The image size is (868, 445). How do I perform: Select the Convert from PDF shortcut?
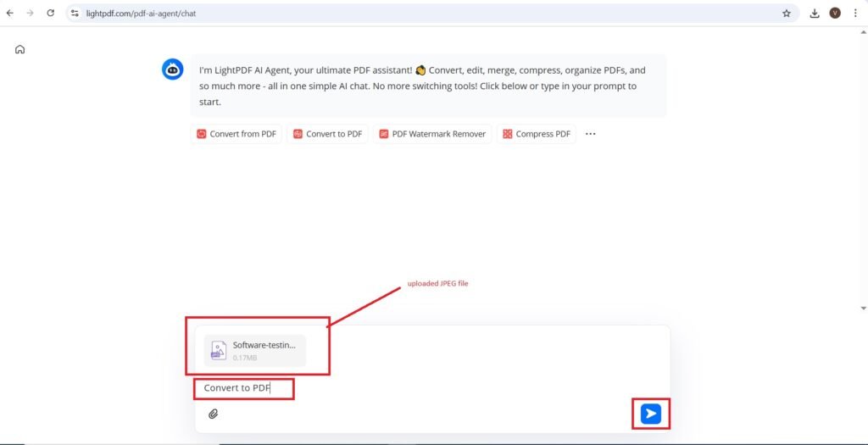click(x=236, y=134)
